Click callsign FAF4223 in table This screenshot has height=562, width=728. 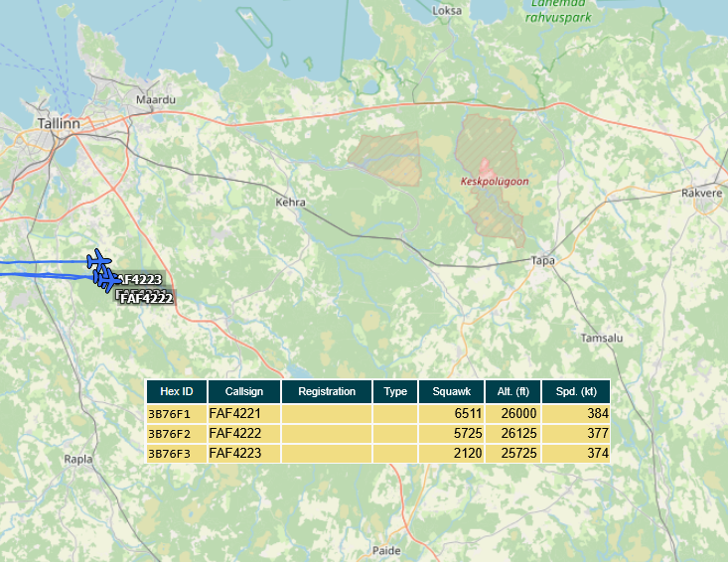click(x=235, y=453)
